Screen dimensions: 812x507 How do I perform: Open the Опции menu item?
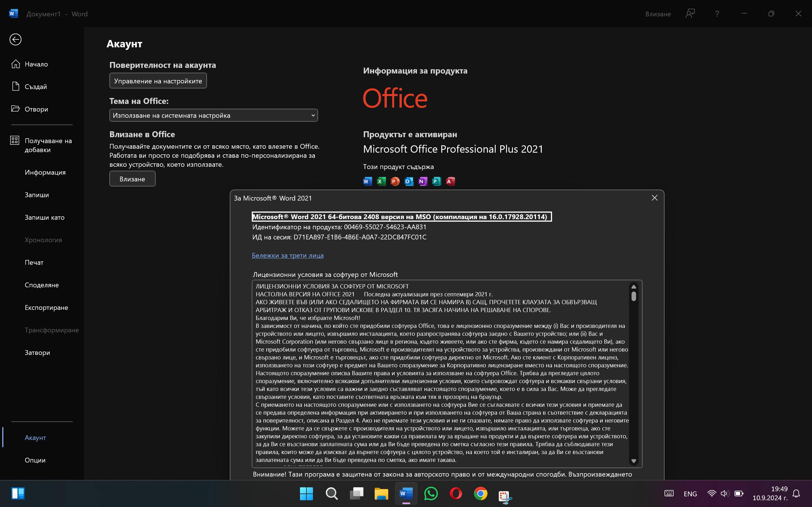point(35,460)
